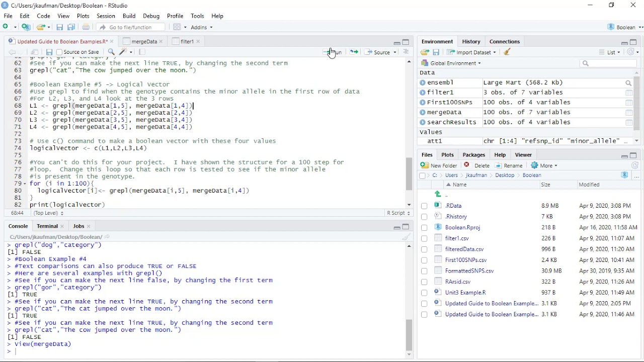The height and width of the screenshot is (362, 644).
Task: Check the box next to First100SNPs.csv
Action: tap(424, 260)
